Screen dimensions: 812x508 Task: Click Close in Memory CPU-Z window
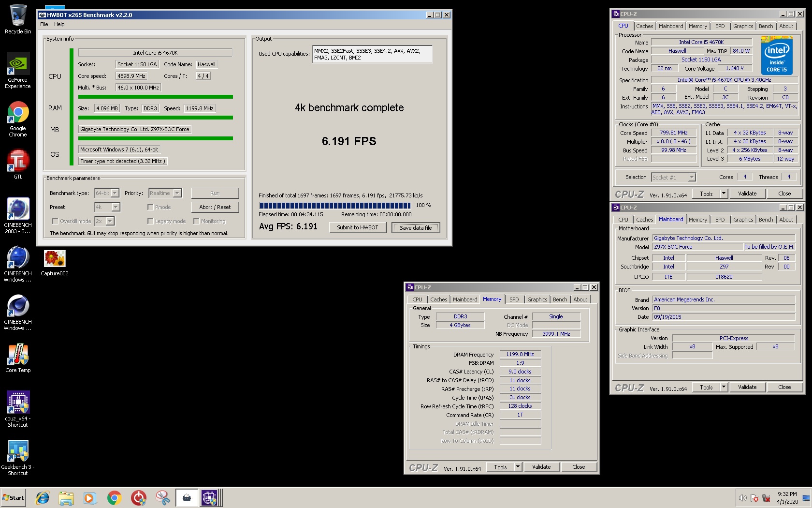point(579,467)
